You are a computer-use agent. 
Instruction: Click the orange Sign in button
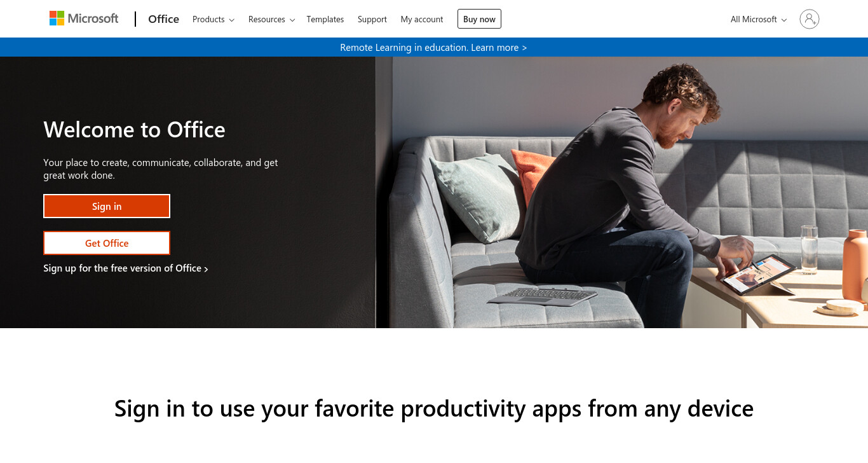(107, 206)
